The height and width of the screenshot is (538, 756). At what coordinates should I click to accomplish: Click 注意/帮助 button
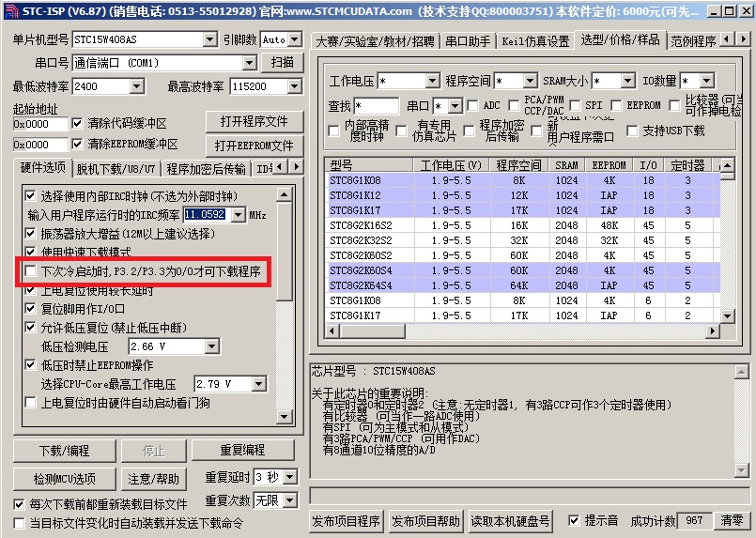tap(153, 479)
